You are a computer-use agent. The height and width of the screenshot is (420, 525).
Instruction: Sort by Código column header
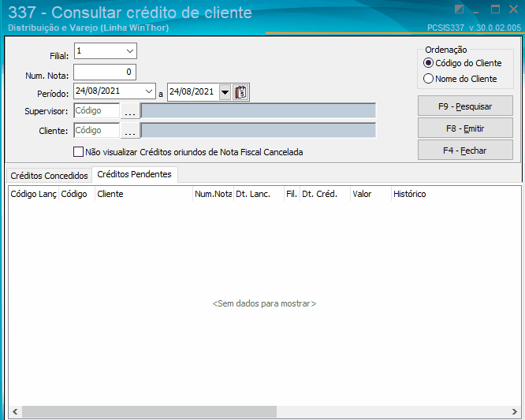pos(77,194)
